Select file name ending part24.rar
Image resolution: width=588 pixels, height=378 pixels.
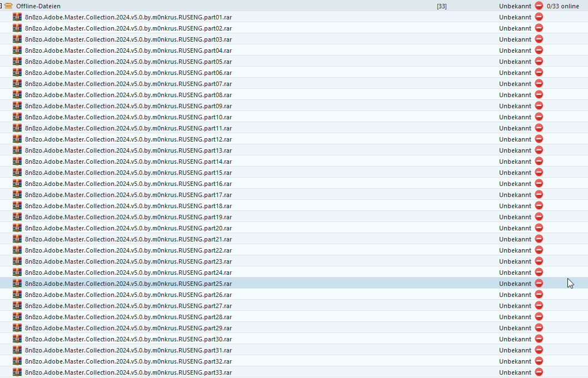(128, 273)
